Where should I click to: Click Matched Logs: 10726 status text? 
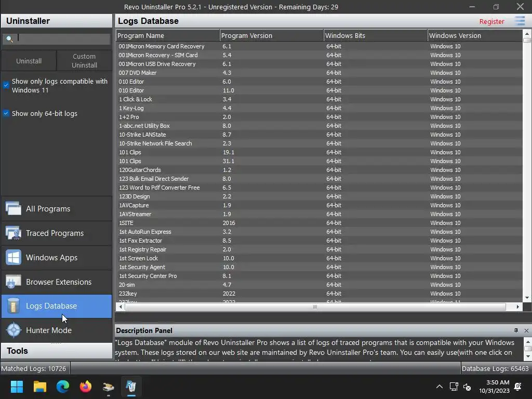coord(34,368)
